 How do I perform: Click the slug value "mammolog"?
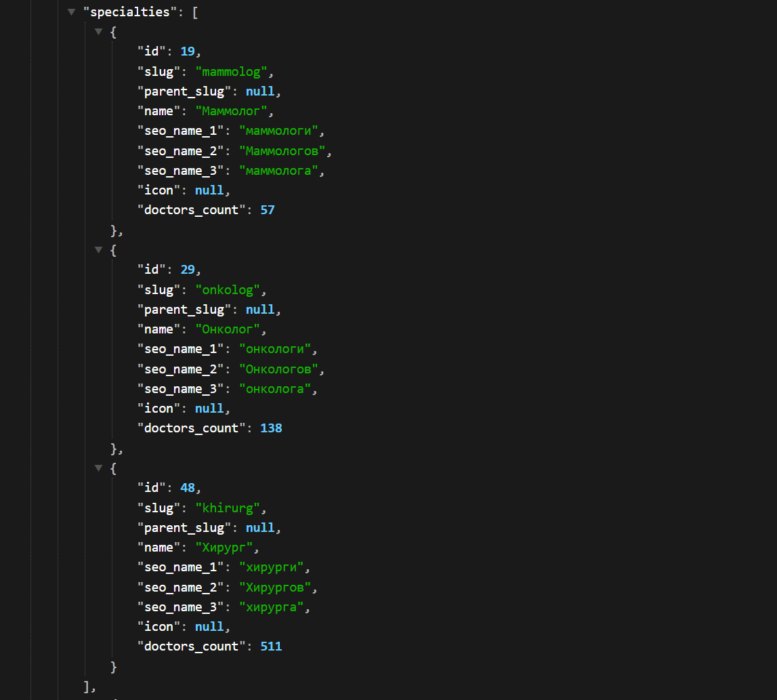pos(231,72)
